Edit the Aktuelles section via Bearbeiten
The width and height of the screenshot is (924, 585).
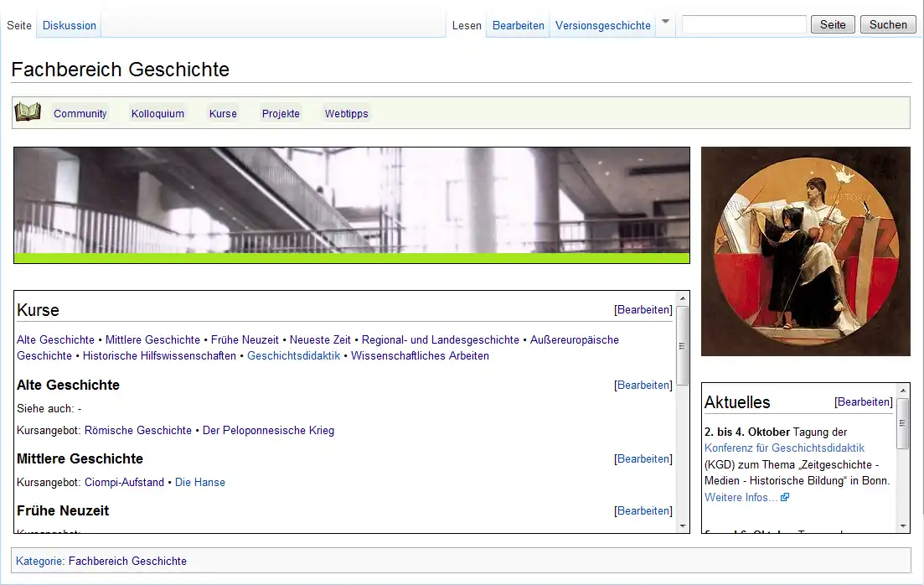[x=863, y=401]
